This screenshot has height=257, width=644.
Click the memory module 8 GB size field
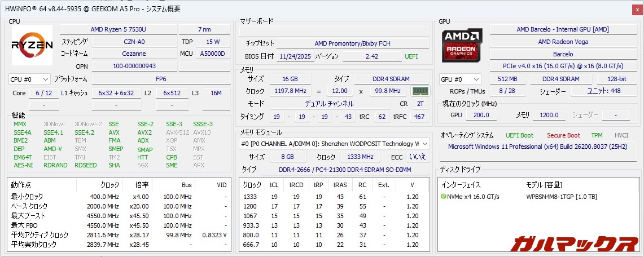click(x=287, y=157)
